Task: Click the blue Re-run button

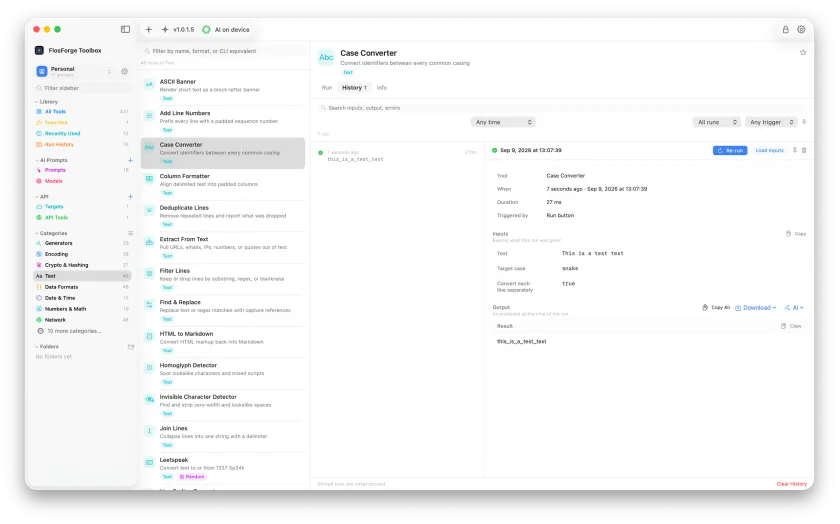Action: [x=730, y=151]
